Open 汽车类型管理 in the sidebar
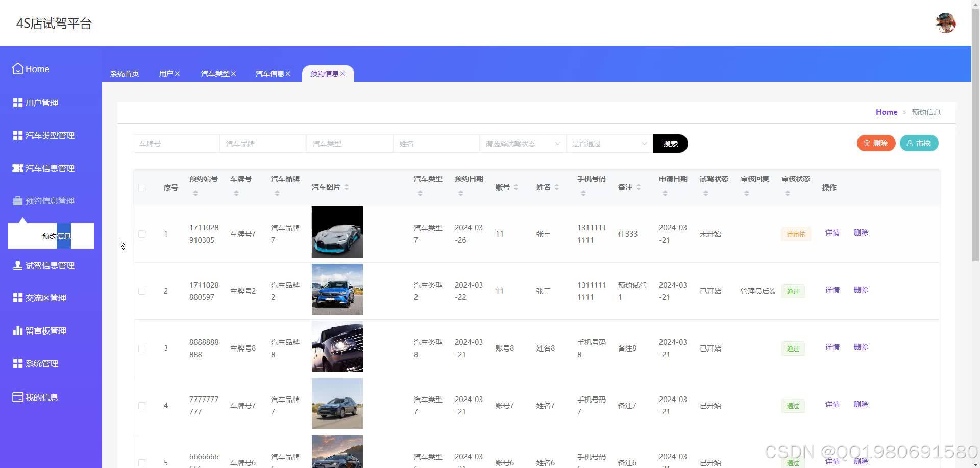 43,135
